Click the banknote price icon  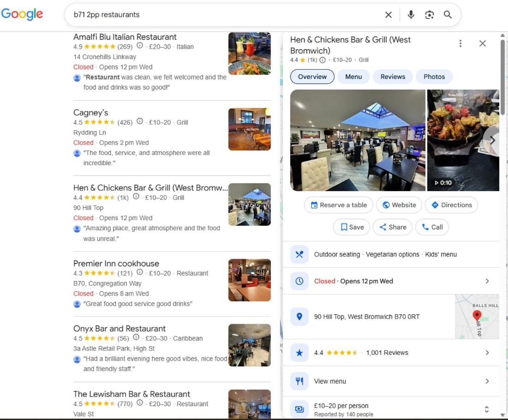tap(299, 409)
